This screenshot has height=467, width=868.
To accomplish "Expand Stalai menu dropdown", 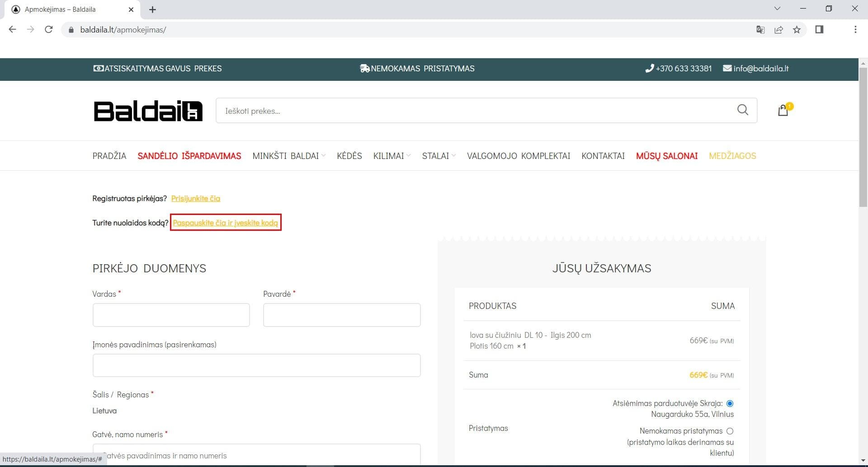I will click(x=439, y=156).
